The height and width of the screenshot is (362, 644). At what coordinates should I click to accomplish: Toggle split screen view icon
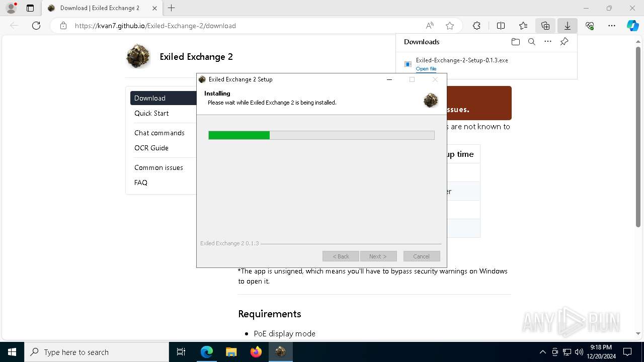pos(501,26)
